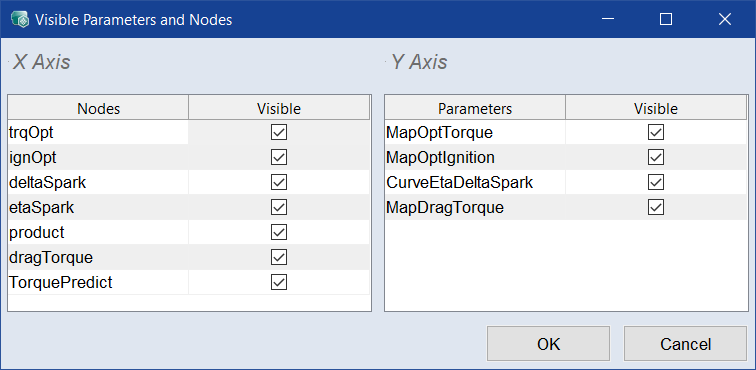Viewport: 756px width, 370px height.
Task: Click the application icon in title bar
Action: 20,19
